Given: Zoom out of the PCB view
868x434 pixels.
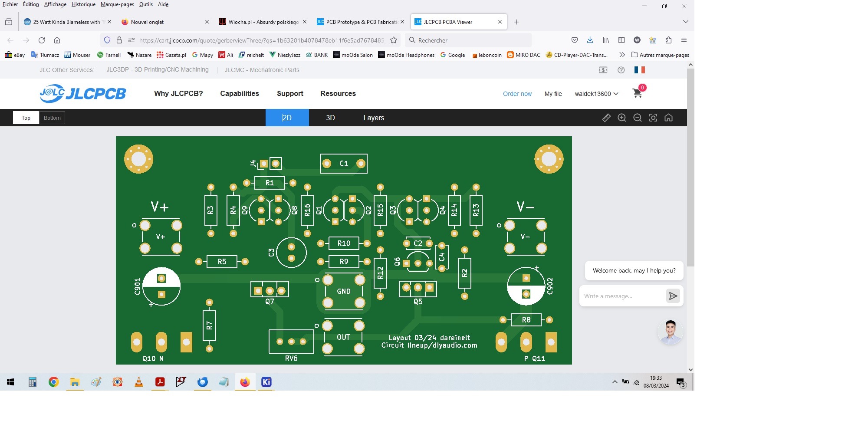Looking at the screenshot, I should click(x=638, y=118).
